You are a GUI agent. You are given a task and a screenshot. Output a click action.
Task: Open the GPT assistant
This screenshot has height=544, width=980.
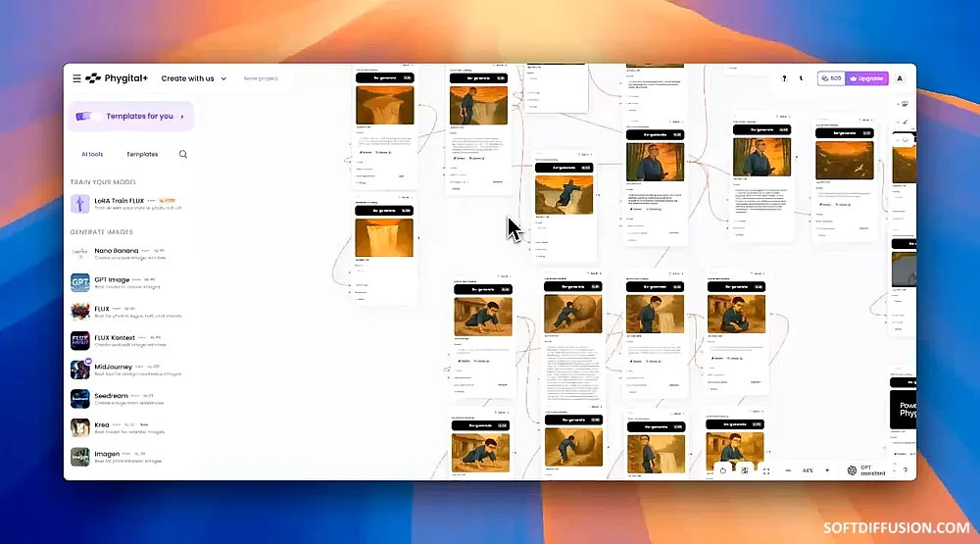865,470
